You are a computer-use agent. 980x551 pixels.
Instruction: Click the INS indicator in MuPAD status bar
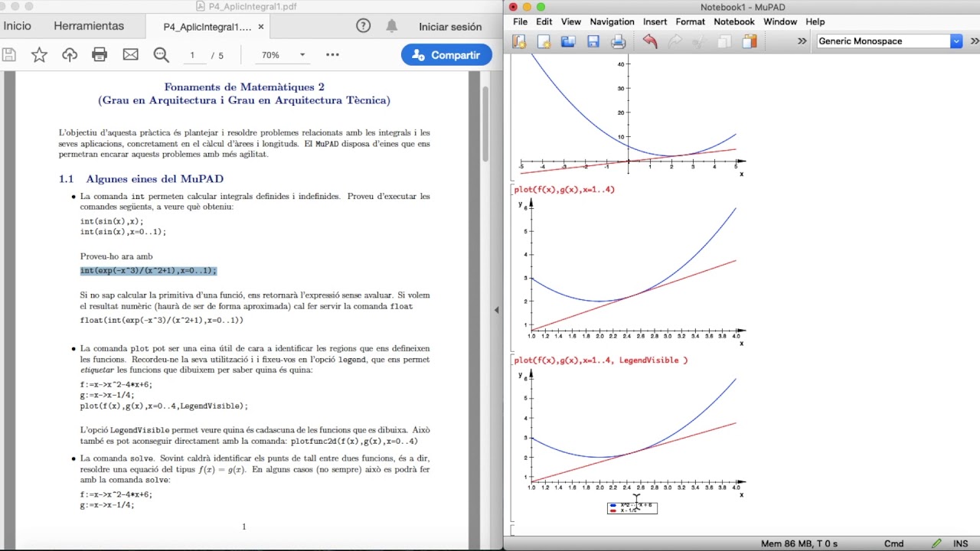pos(961,543)
